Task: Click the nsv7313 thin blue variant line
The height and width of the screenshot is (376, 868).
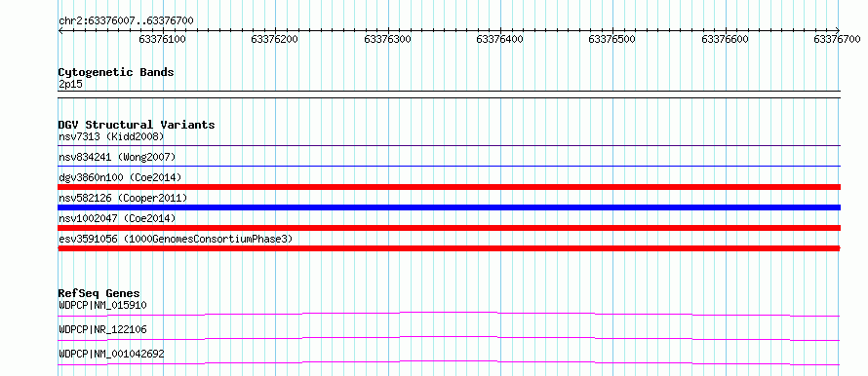Action: [449, 145]
